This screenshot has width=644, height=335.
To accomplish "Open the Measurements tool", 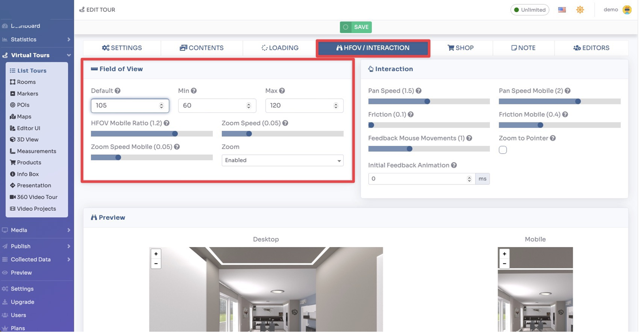I will point(32,151).
